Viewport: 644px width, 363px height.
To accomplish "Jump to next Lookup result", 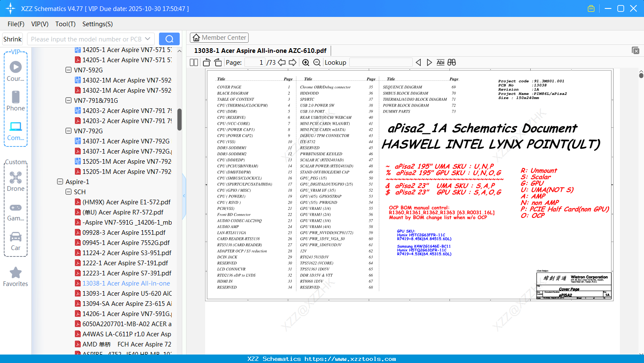I will [429, 63].
